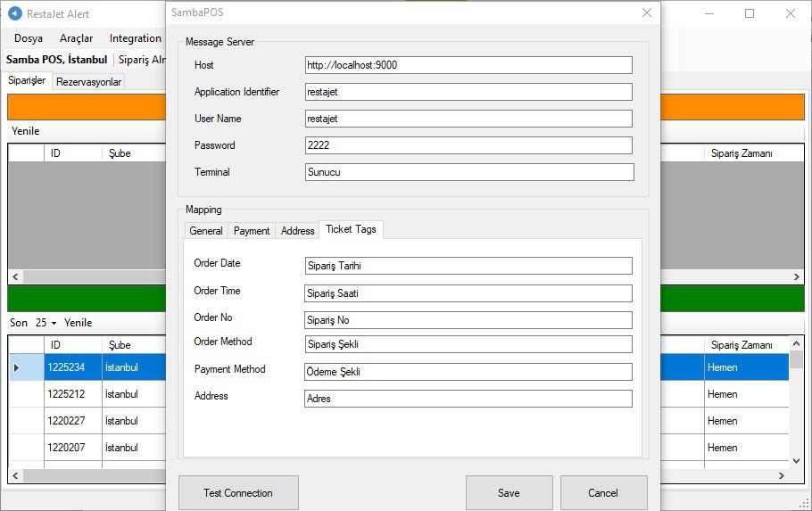Open the Araçlar menu
The image size is (812, 511).
coord(76,38)
